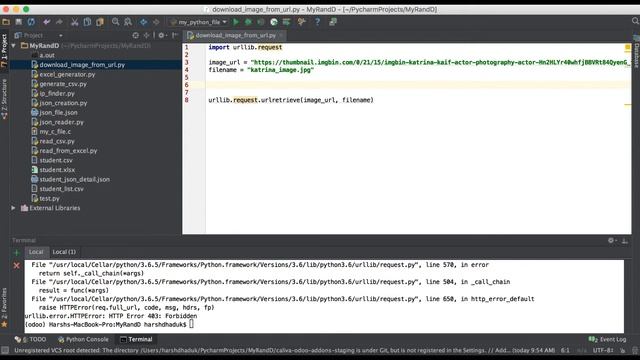Open Settings via wrench toolbar icon

pyautogui.click(x=302, y=22)
